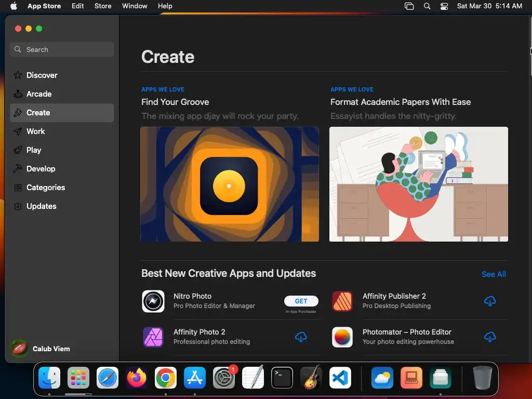Open System Settings from the Dock

[224, 378]
